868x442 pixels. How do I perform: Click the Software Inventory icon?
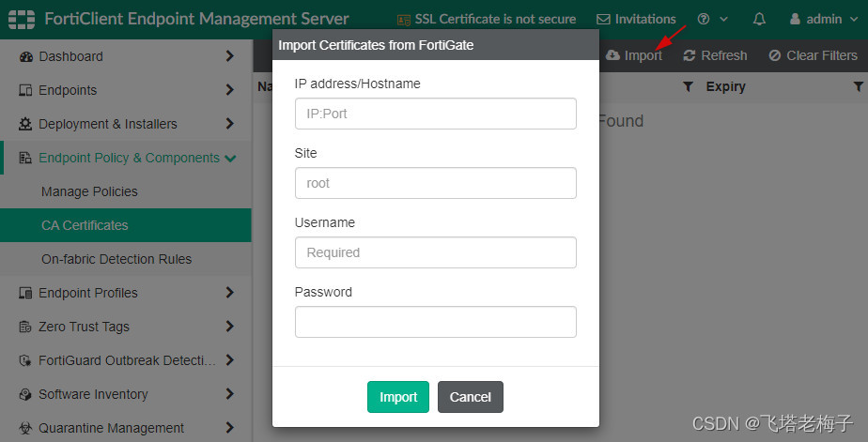25,394
